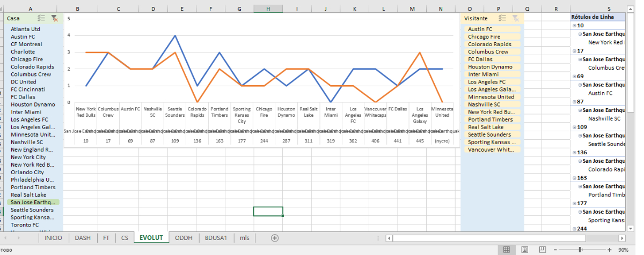Switch to the ODDH sheet tab
Image resolution: width=644 pixels, height=255 pixels.
(x=184, y=238)
